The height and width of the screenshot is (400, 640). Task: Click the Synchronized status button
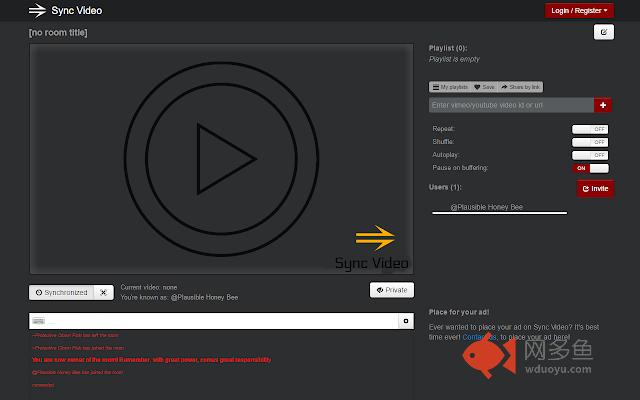[61, 292]
